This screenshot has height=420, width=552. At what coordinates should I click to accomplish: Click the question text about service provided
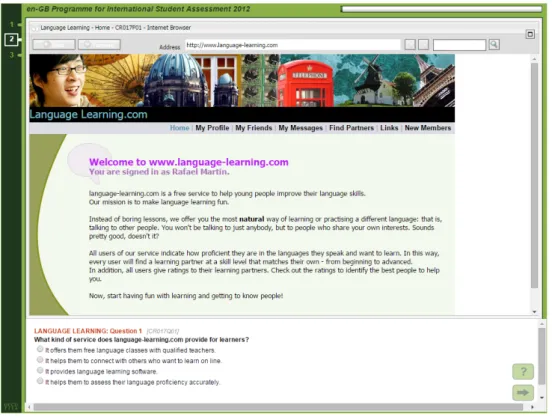[142, 341]
